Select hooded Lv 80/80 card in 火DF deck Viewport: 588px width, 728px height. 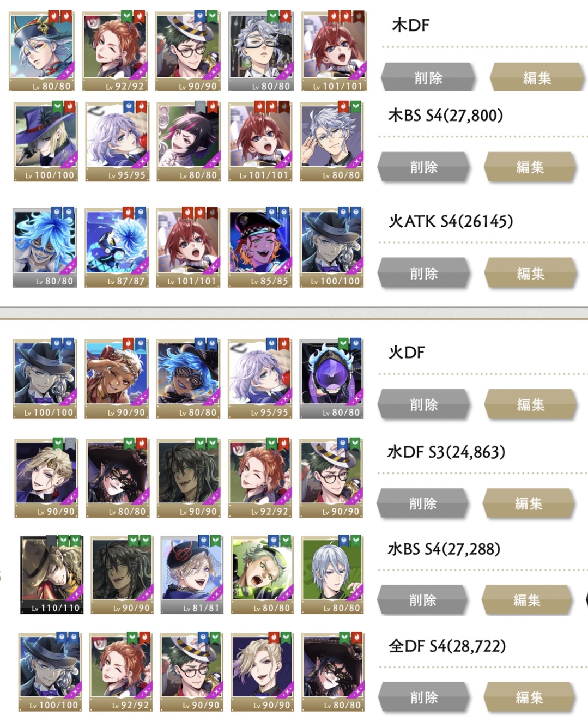[x=332, y=379]
